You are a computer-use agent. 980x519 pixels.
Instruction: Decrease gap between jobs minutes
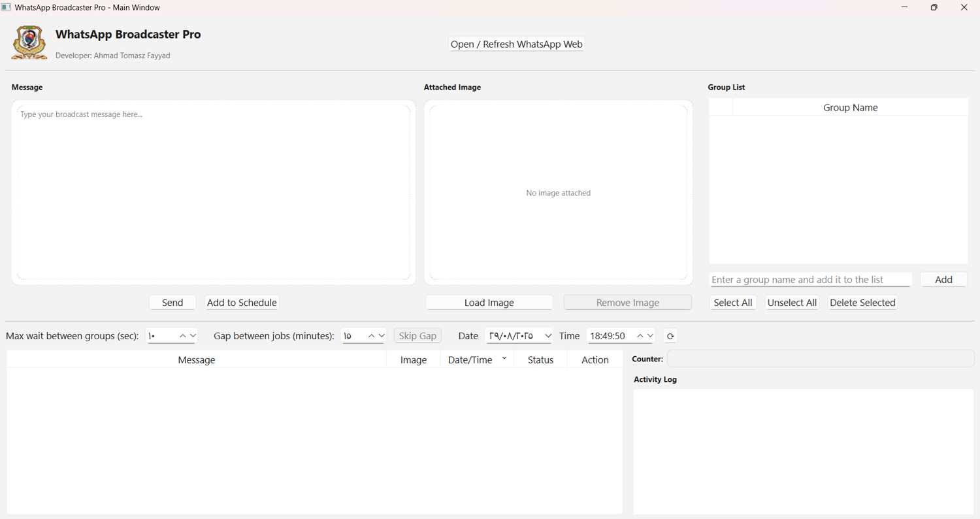pyautogui.click(x=382, y=336)
